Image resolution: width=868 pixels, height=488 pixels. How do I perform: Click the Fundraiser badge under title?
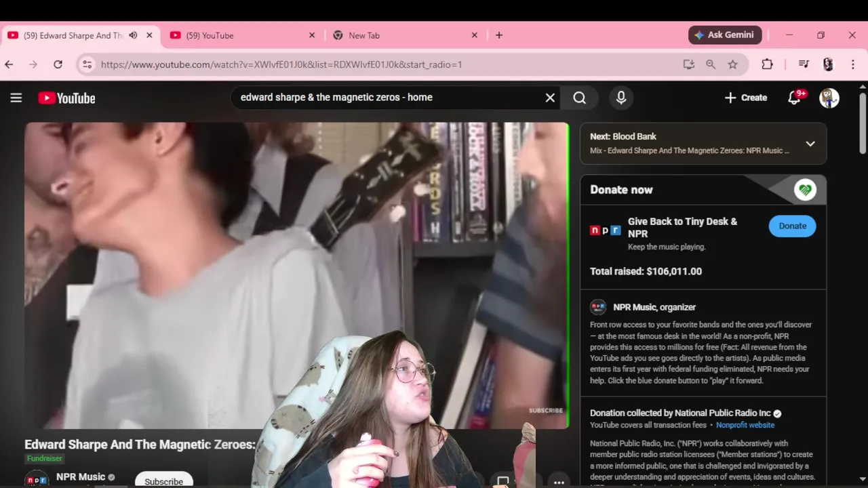45,459
